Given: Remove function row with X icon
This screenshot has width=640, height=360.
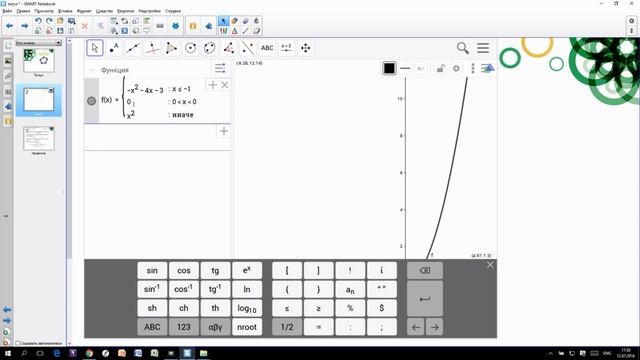Looking at the screenshot, I should pyautogui.click(x=224, y=85).
